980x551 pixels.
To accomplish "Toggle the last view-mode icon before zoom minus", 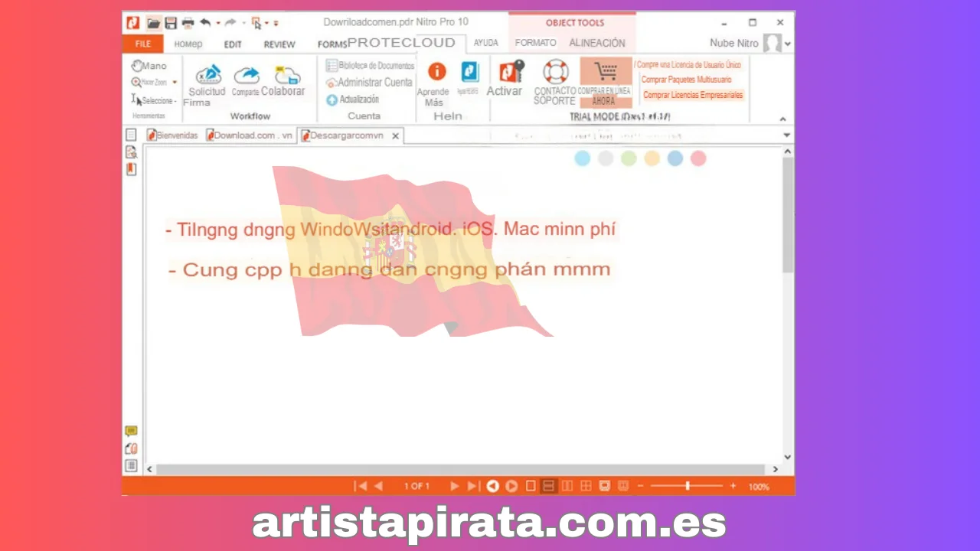I will (x=623, y=486).
